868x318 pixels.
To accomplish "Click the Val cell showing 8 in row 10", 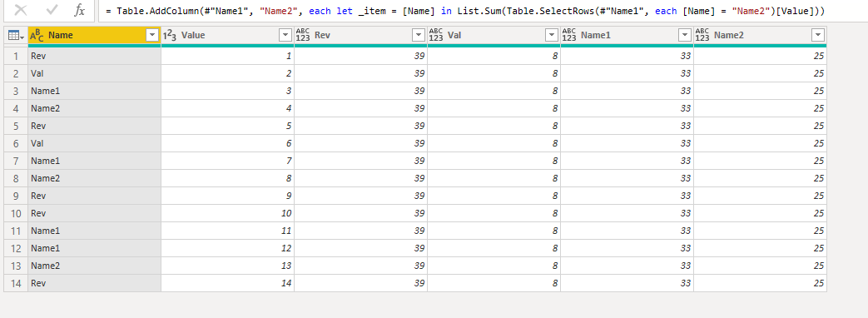I will tap(494, 213).
